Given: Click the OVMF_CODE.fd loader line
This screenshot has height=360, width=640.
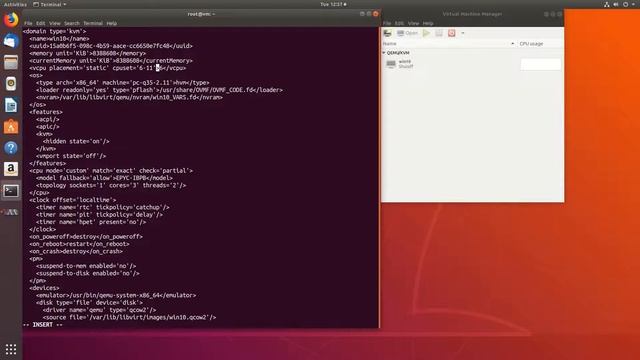Looking at the screenshot, I should point(159,90).
